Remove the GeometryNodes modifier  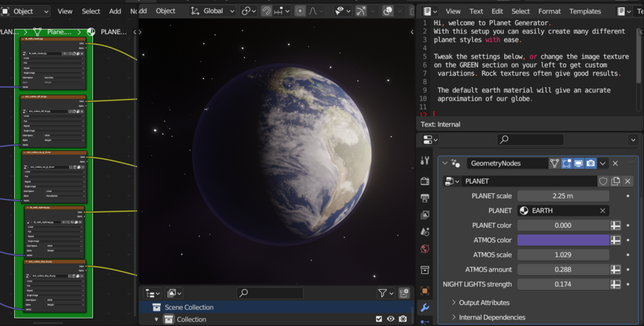click(615, 163)
